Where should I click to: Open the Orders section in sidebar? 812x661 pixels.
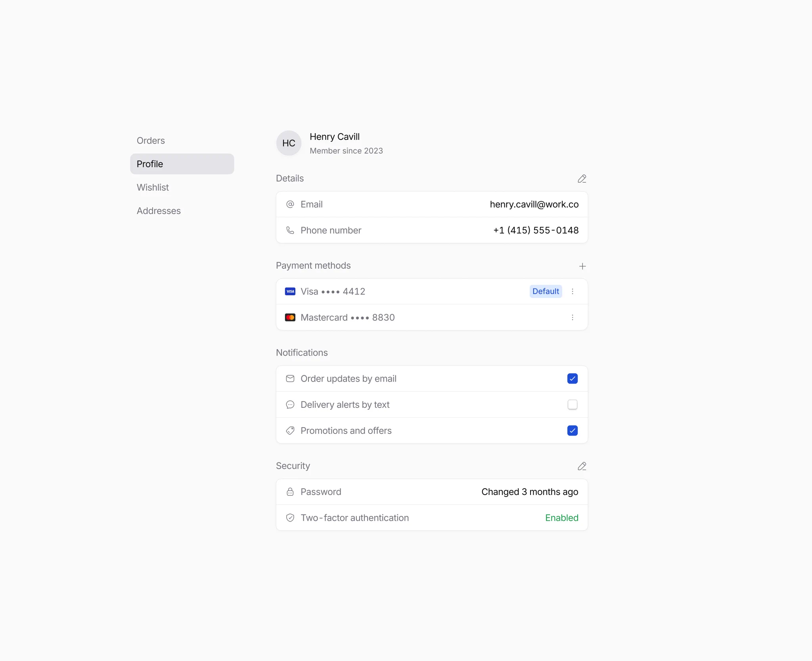(182, 141)
